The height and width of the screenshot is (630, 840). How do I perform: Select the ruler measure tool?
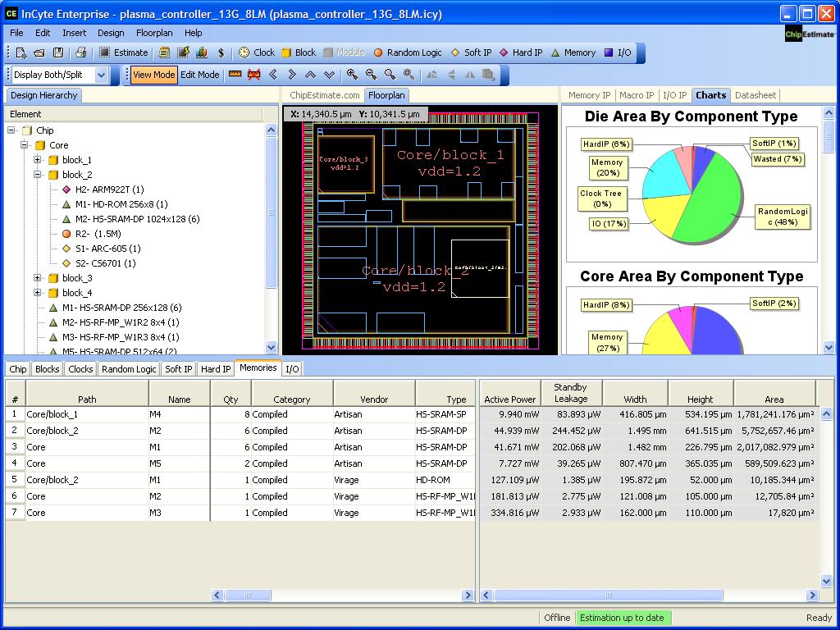coord(235,75)
